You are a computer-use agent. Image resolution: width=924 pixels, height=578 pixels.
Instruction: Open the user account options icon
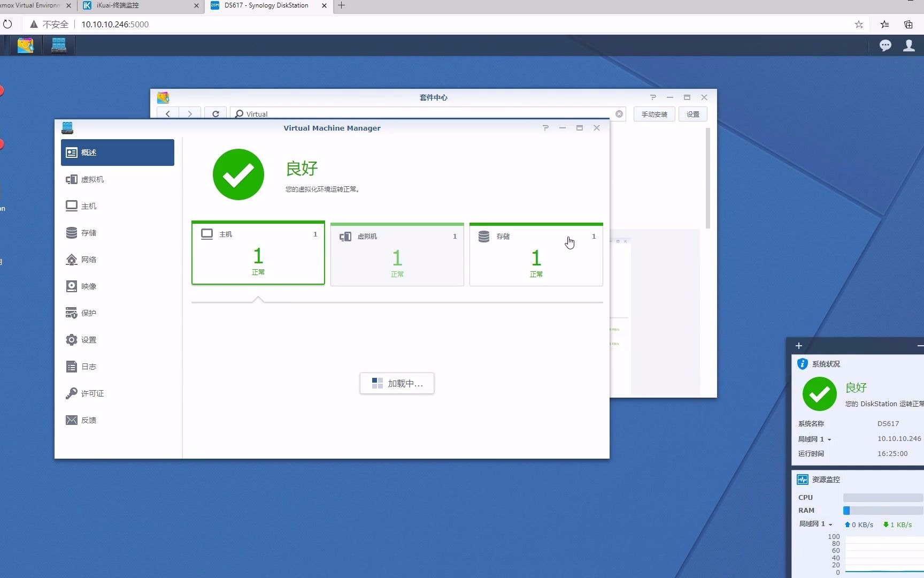(x=909, y=45)
